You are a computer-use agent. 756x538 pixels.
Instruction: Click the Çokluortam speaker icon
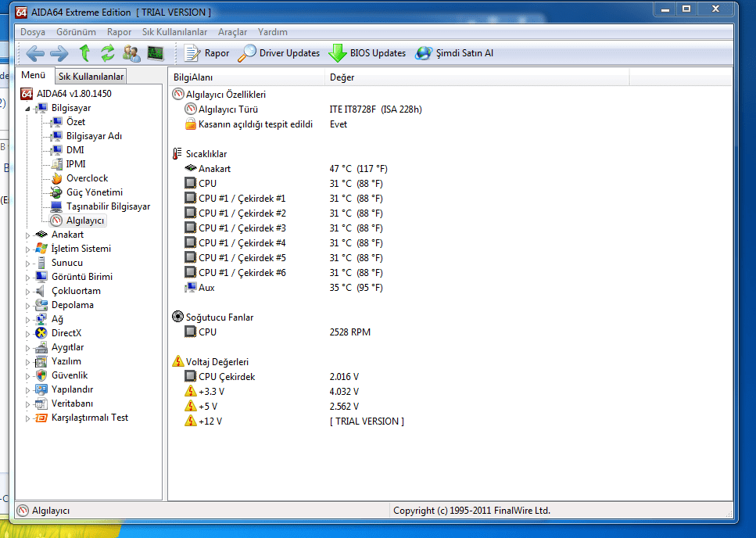click(x=41, y=291)
